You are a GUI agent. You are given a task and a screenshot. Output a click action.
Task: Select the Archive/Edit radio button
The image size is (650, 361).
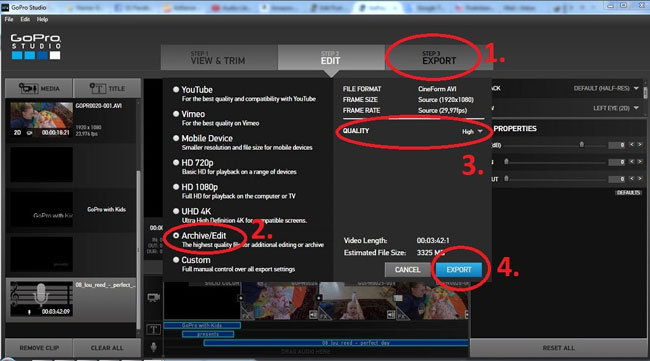coord(176,235)
